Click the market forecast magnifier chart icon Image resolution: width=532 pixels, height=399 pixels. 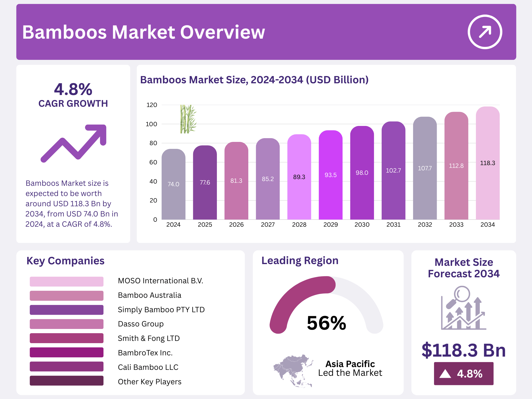pyautogui.click(x=463, y=308)
